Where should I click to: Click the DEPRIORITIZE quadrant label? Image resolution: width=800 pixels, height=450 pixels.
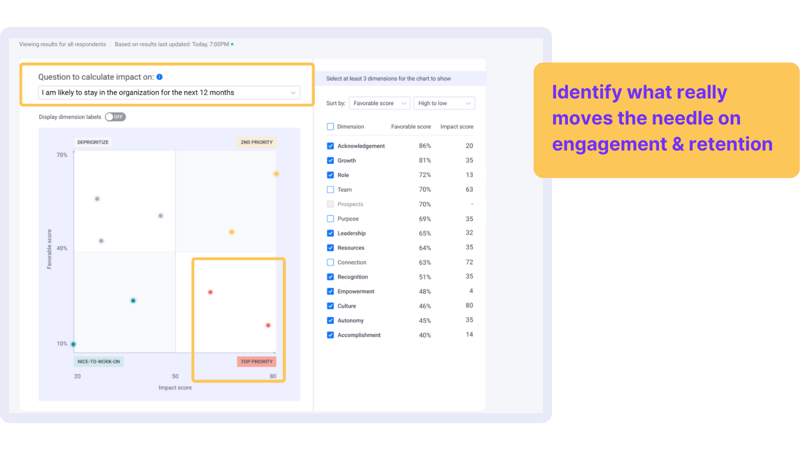[x=93, y=142]
